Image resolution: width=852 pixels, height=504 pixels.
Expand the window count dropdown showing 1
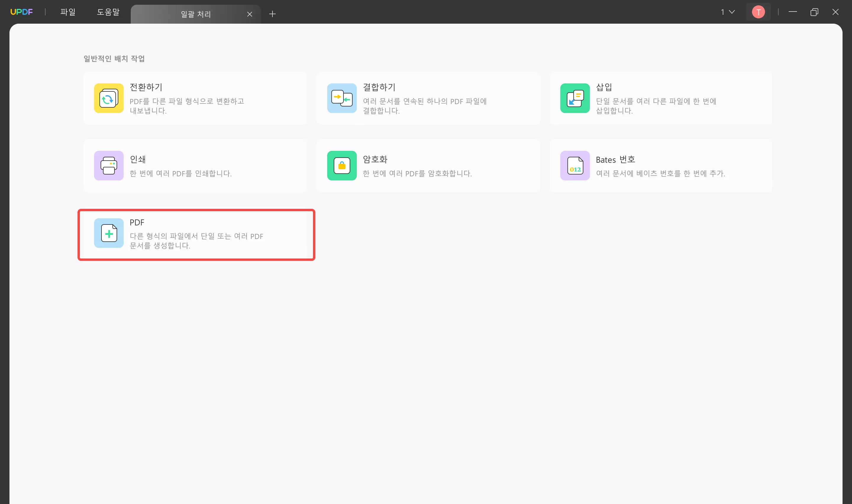pyautogui.click(x=728, y=12)
